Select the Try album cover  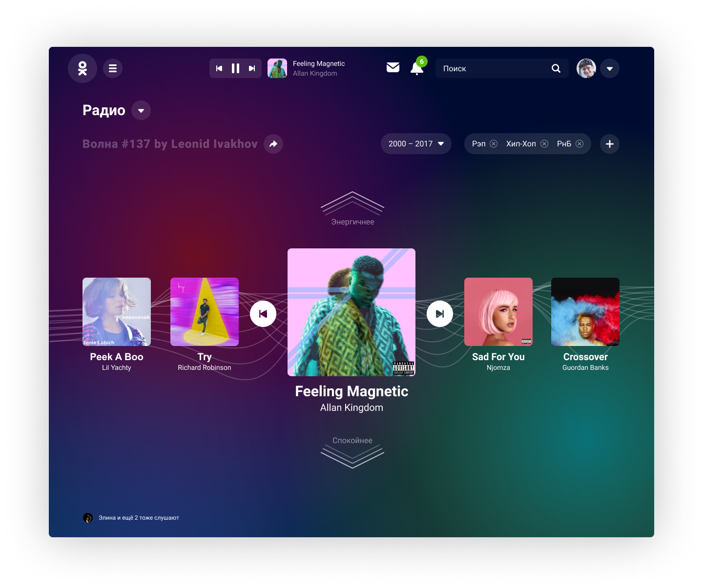(205, 312)
